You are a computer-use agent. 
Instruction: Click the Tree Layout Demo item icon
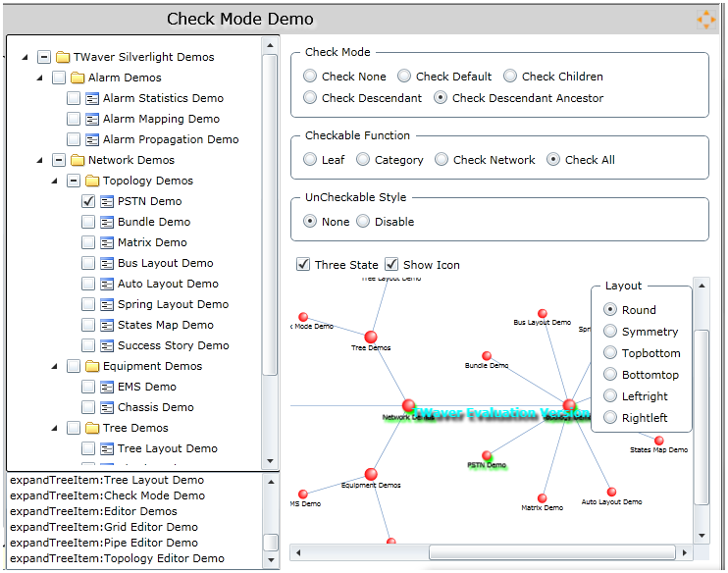(x=107, y=448)
